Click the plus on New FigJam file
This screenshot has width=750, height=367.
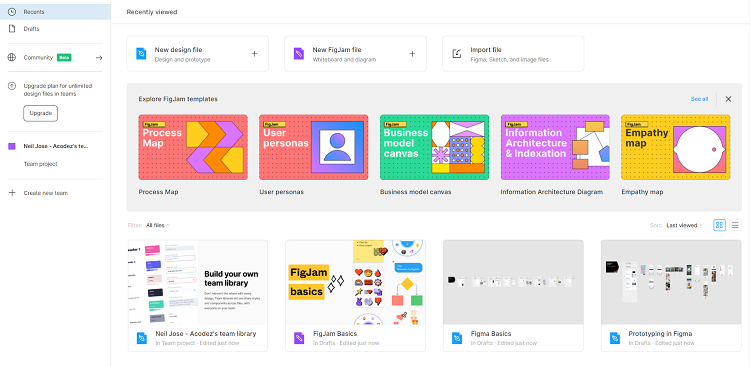coord(412,54)
